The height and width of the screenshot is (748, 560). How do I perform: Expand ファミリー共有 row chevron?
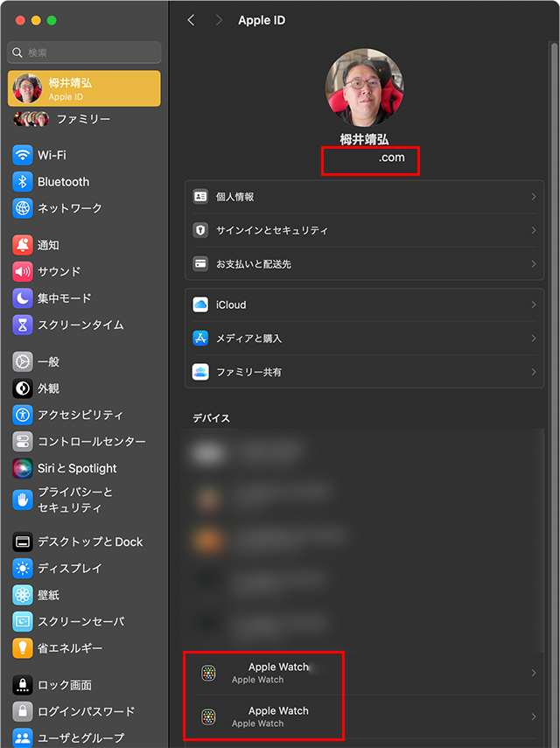[533, 372]
